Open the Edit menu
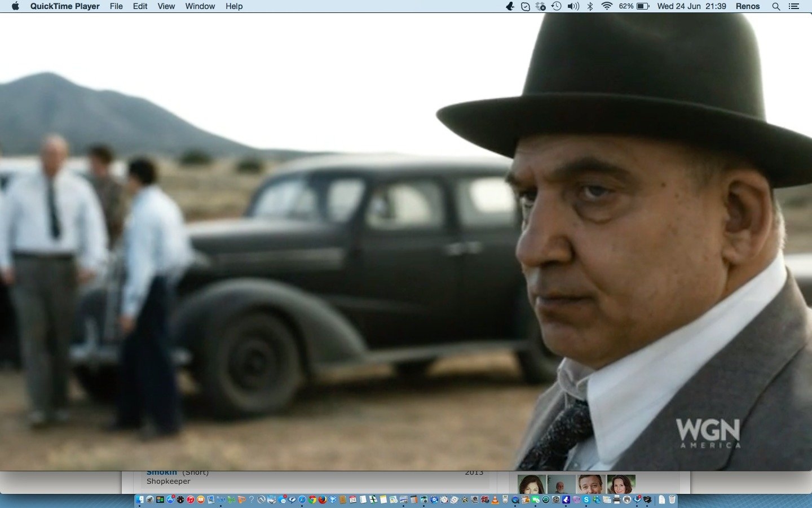Image resolution: width=812 pixels, height=508 pixels. pos(140,6)
